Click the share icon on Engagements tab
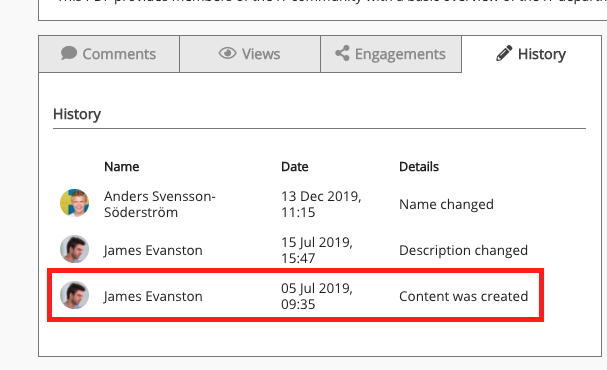Screen dimensions: 607x370 tap(342, 53)
